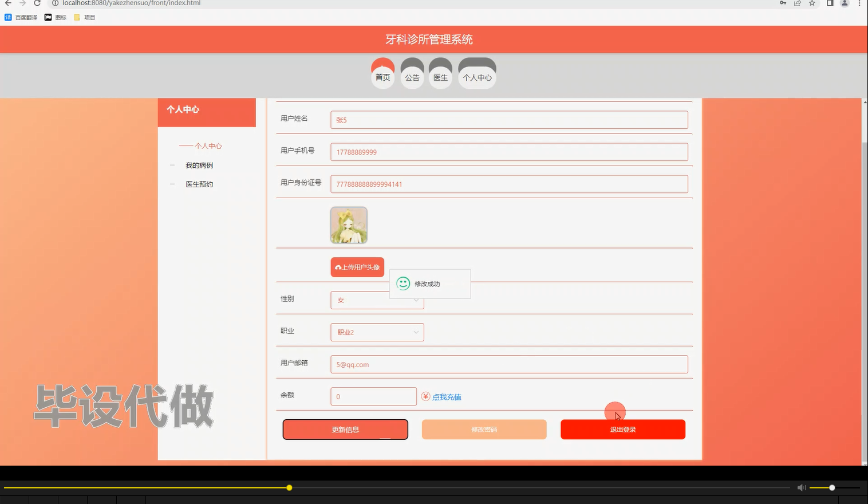Screen dimensions: 868x504
Task: Open 医生预约 from the sidebar
Action: pyautogui.click(x=199, y=184)
